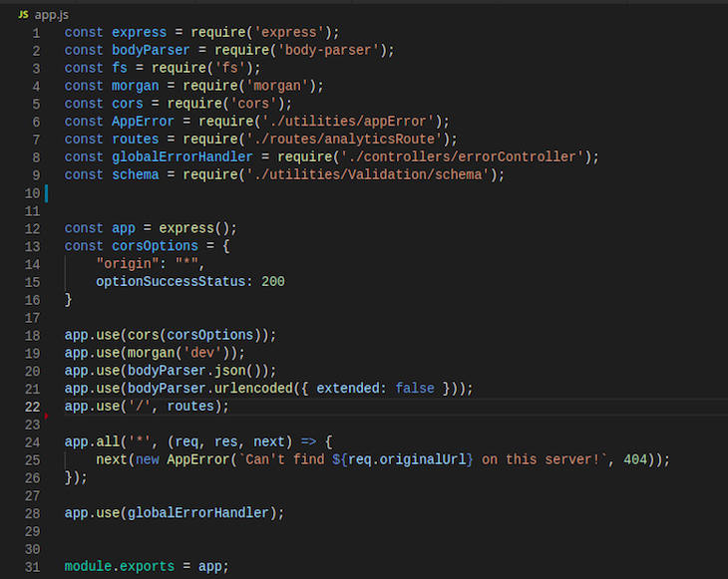Click the 404 status code on line 25
728x579 pixels.
tap(635, 459)
